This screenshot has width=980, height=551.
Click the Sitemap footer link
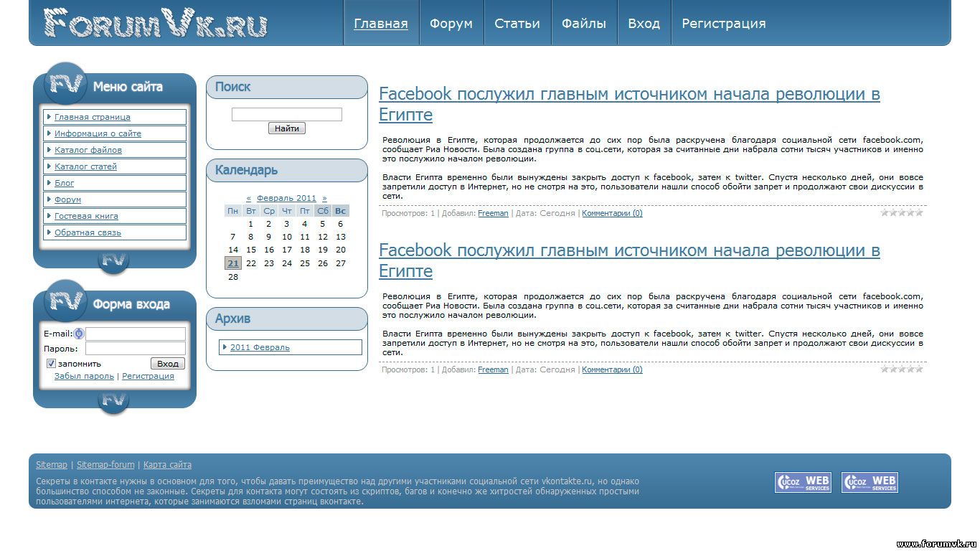tap(52, 465)
